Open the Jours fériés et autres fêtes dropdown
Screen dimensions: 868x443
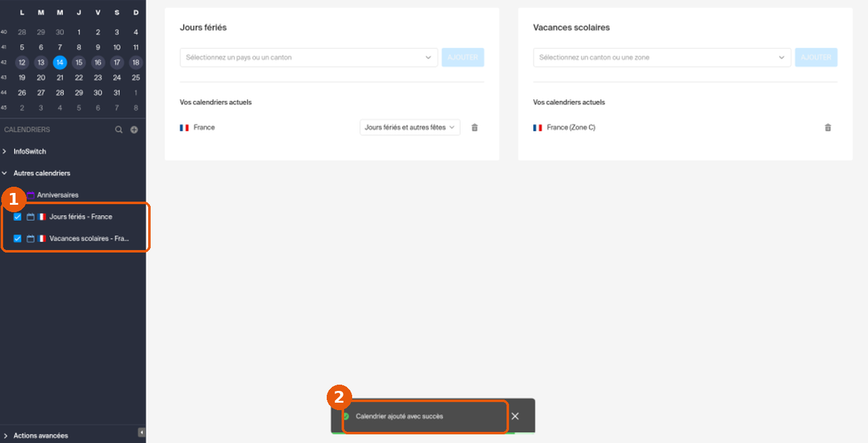(x=410, y=127)
